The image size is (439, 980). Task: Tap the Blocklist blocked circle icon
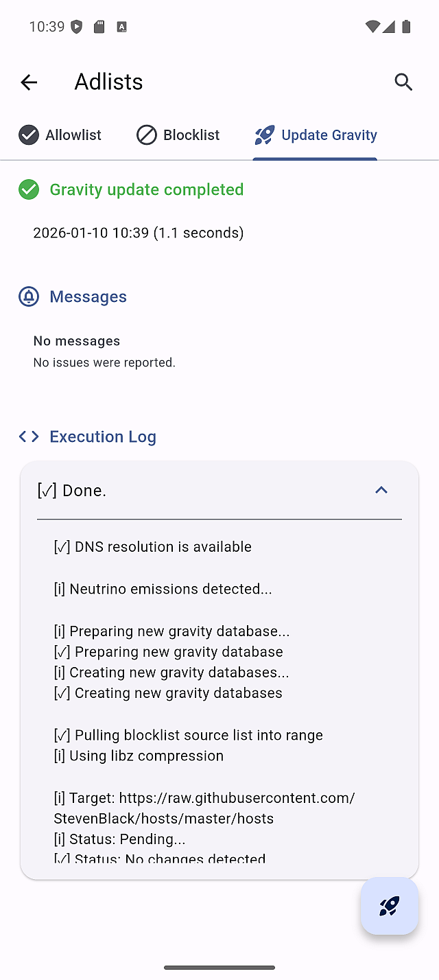[147, 135]
